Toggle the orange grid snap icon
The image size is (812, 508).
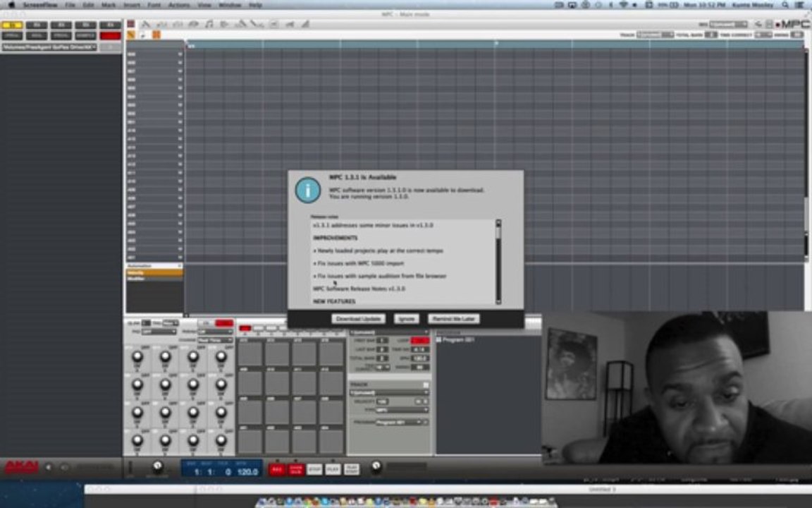(x=156, y=35)
